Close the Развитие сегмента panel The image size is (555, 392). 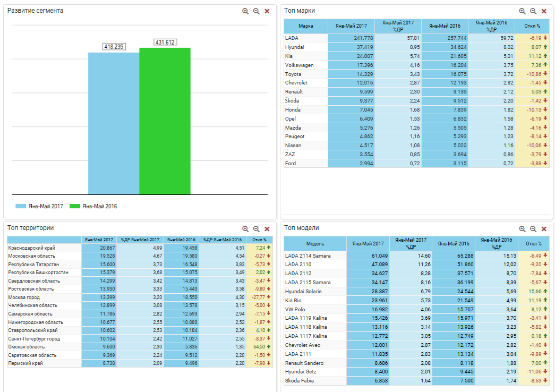pyautogui.click(x=267, y=11)
